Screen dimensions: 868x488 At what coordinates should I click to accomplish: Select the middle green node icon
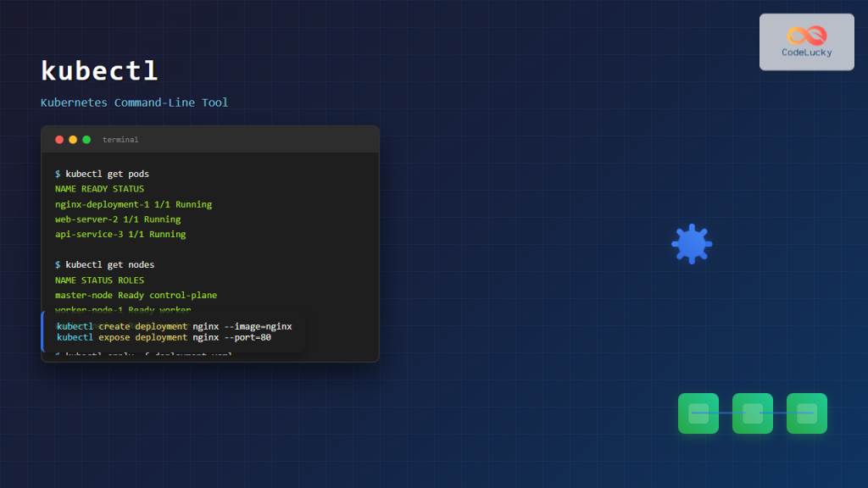click(752, 413)
